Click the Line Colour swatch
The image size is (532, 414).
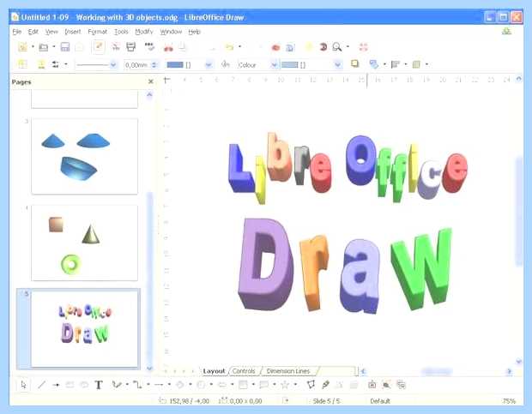175,64
